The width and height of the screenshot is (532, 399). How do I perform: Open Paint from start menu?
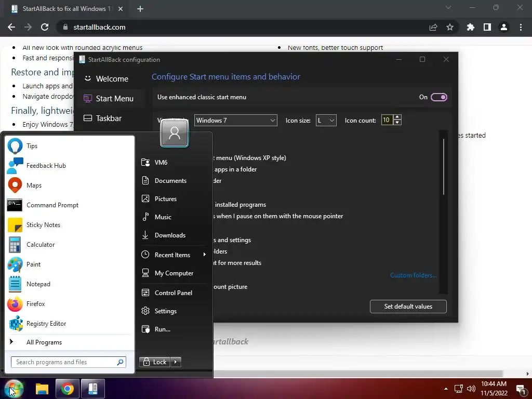[x=70, y=264]
